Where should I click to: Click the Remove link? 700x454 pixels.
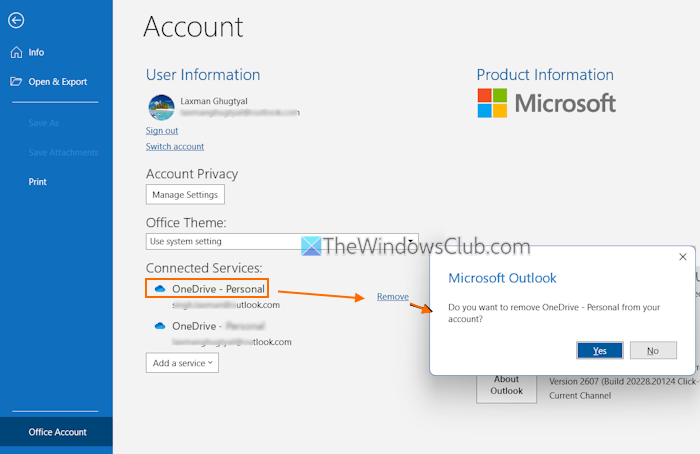392,296
